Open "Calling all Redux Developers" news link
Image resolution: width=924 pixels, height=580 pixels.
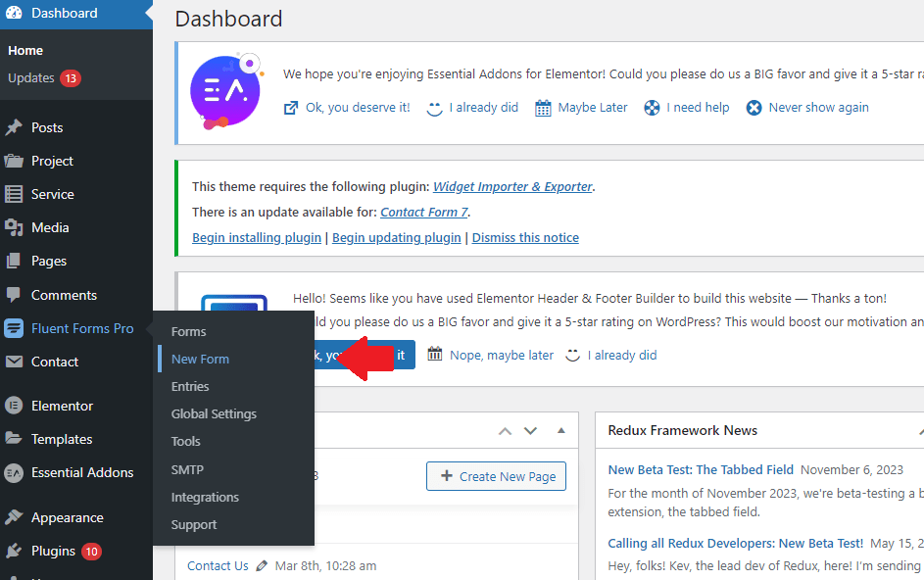(x=736, y=543)
